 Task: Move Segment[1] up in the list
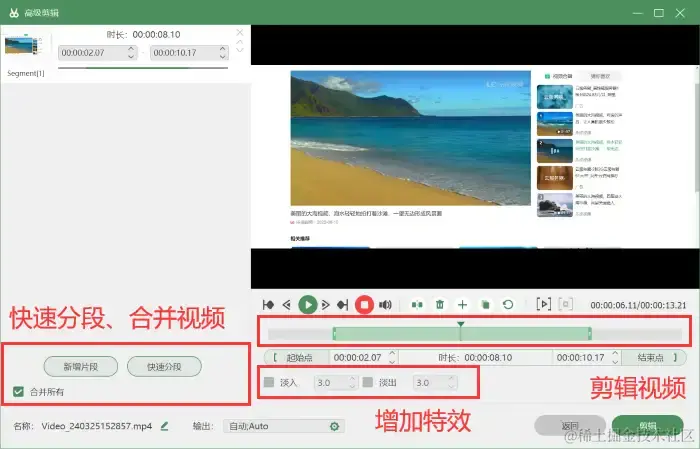[x=240, y=42]
